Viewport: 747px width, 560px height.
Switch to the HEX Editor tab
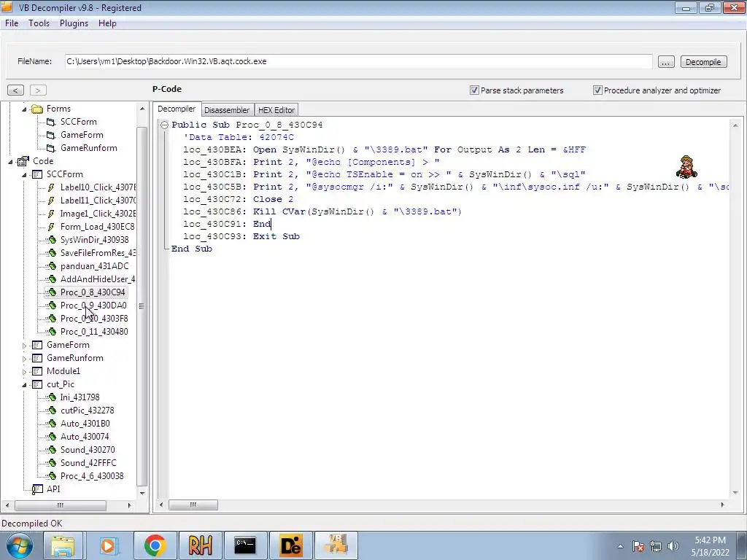276,110
